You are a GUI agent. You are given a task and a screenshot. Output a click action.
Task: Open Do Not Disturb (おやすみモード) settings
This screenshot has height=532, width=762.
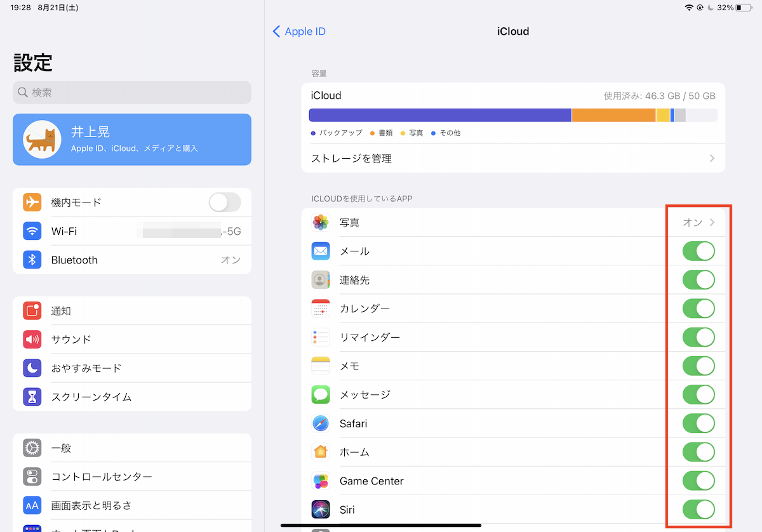(x=132, y=368)
